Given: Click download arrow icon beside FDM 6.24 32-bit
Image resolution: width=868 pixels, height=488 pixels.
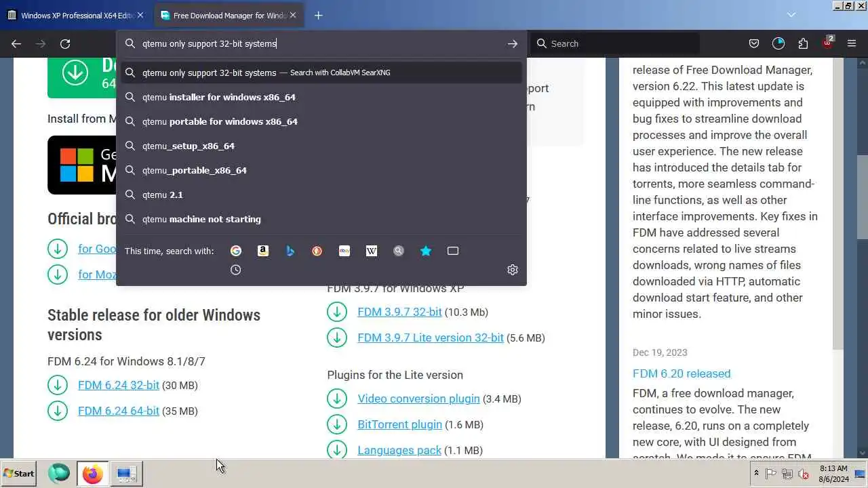Looking at the screenshot, I should coord(58,385).
